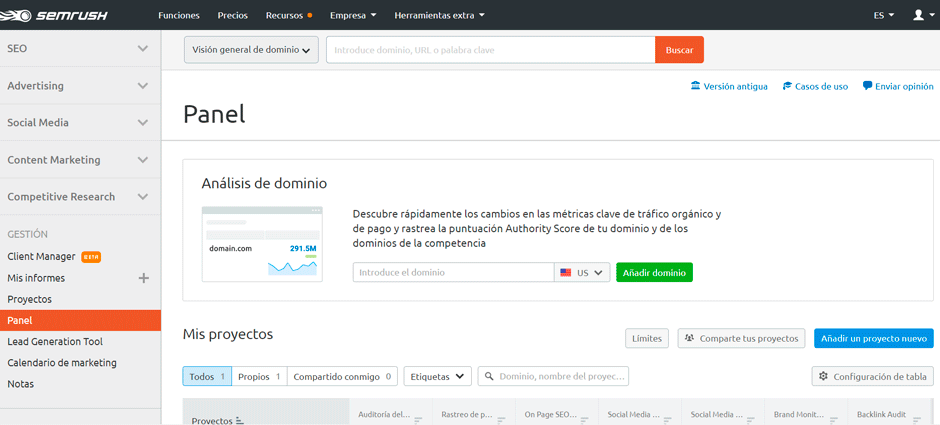Expand the Competitive Research sidebar section
940x425 pixels.
point(80,197)
